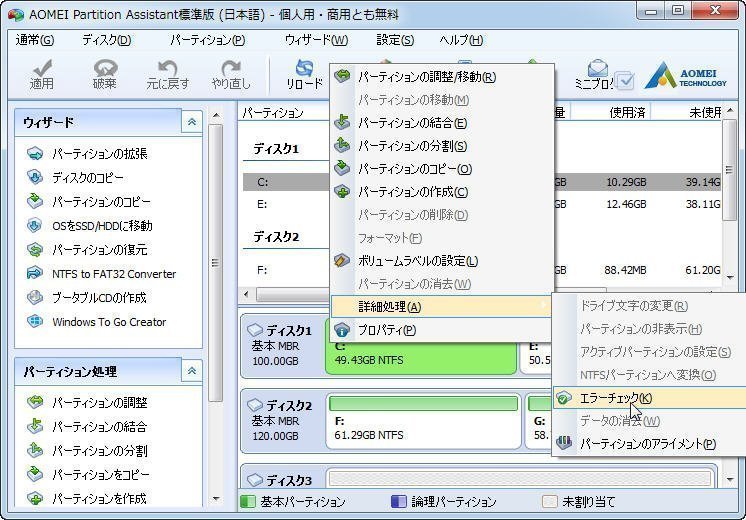Click the プロパティ info icon in context menu

pyautogui.click(x=342, y=330)
